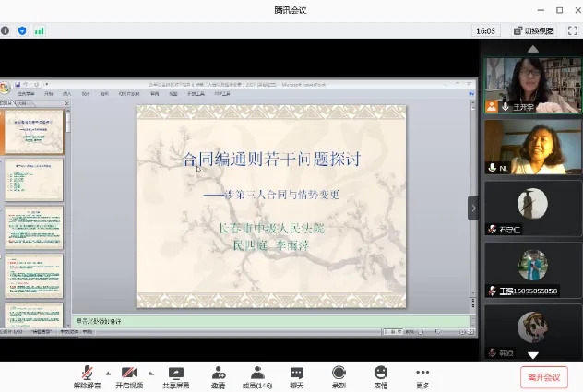Open the 更多 more options menu

422,375
